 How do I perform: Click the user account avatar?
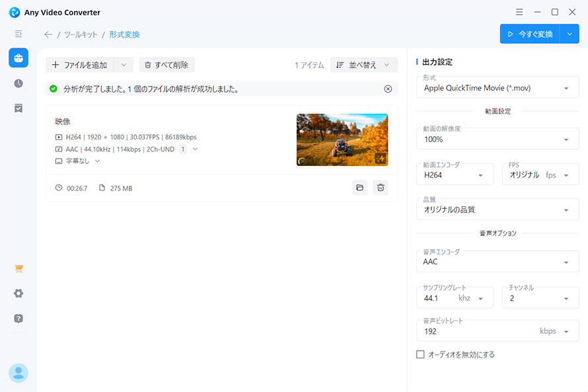coord(18,373)
